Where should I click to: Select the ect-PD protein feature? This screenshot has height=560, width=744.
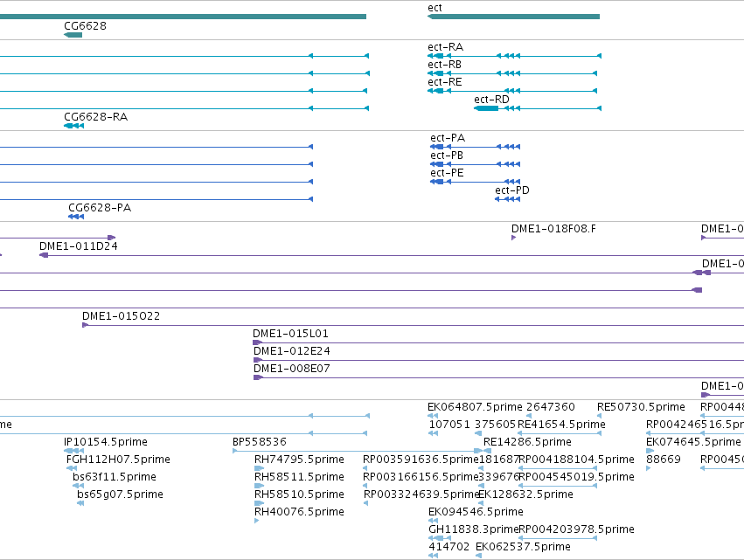click(508, 199)
